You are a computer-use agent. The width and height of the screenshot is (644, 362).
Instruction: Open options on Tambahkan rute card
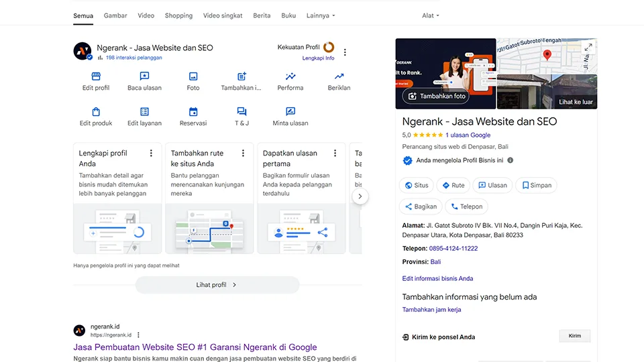click(x=243, y=153)
